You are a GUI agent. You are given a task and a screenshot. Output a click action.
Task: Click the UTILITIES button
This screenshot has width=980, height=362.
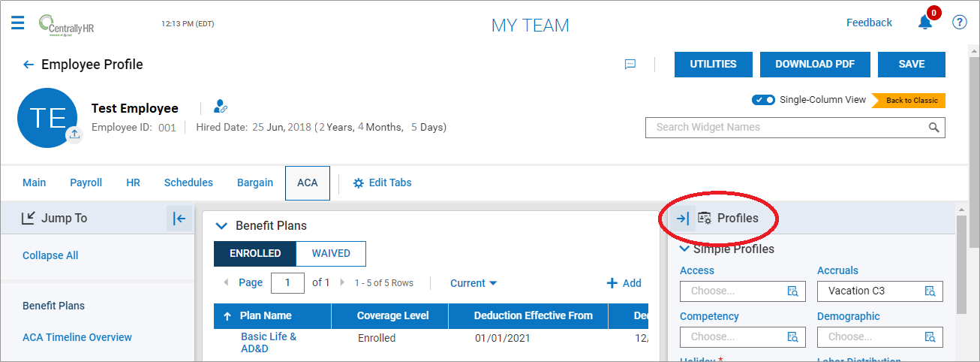[713, 65]
